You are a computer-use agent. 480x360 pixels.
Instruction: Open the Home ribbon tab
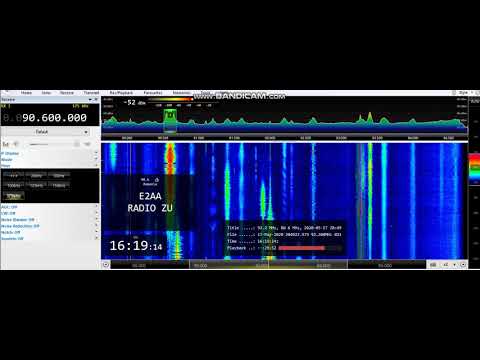point(26,93)
